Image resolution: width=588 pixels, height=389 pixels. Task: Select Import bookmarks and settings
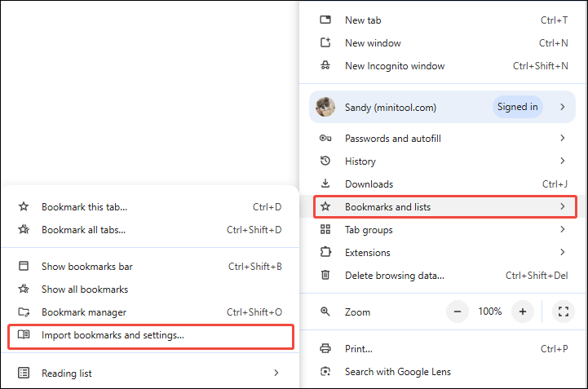113,334
